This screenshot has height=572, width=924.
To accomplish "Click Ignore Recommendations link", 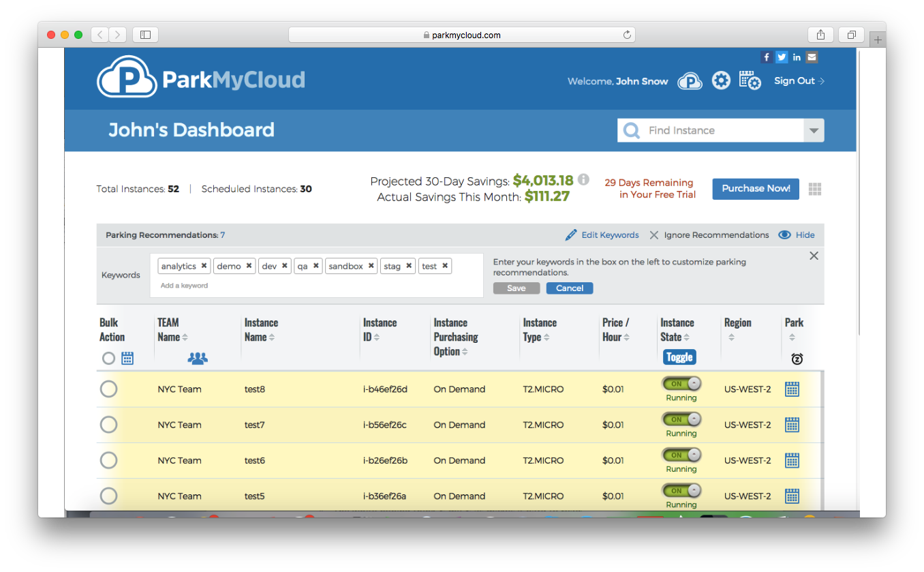I will 716,235.
